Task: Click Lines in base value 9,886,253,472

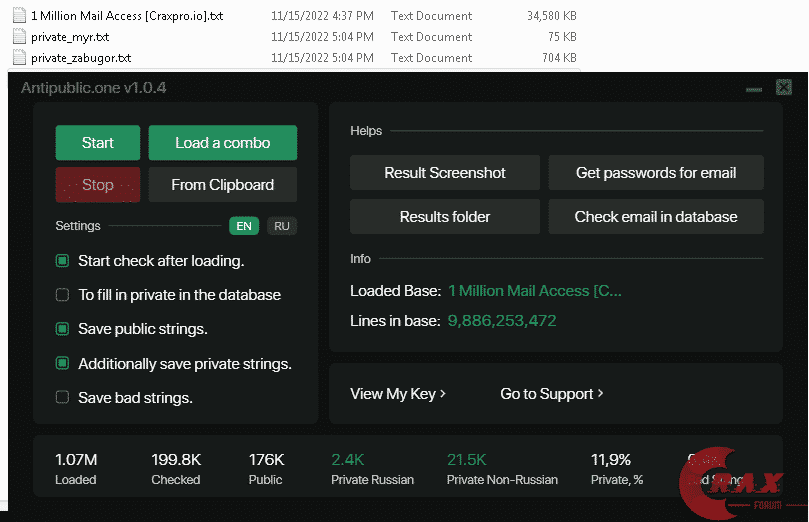Action: (502, 321)
